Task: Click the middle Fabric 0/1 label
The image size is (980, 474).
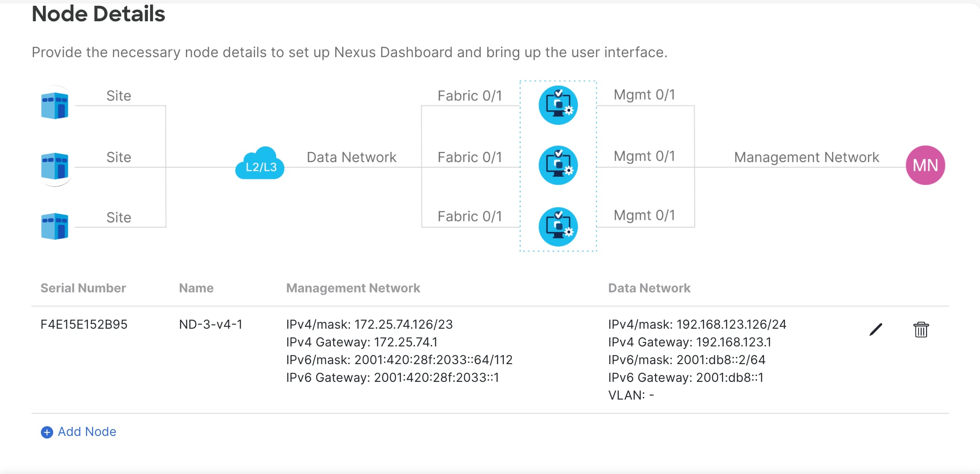Action: point(470,157)
